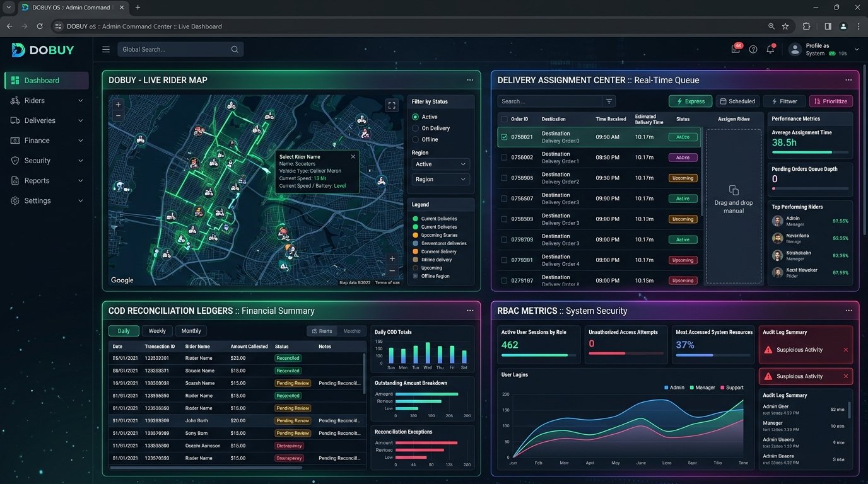Check the checkbox for order 0799703
Viewport: 868px width, 484px height.
[x=504, y=239]
